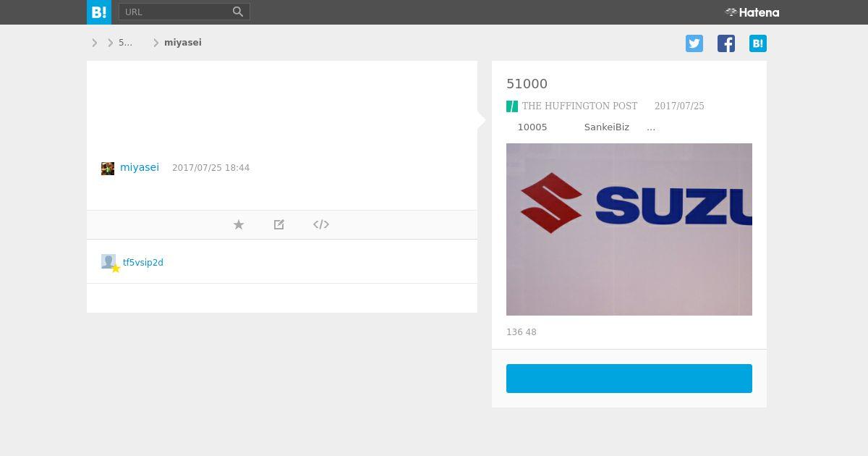Select the SankeiBiz tag
868x456 pixels.
point(607,127)
